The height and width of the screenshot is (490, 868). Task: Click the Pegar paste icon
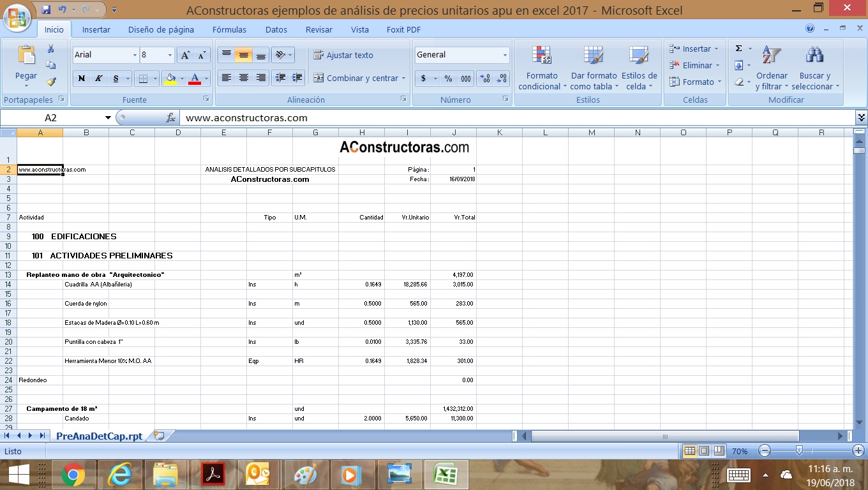26,55
